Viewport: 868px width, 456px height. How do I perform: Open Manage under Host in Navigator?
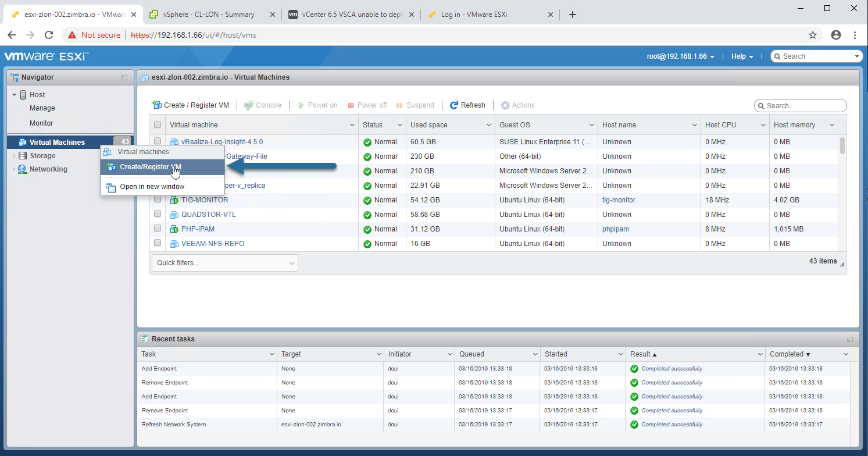point(42,108)
